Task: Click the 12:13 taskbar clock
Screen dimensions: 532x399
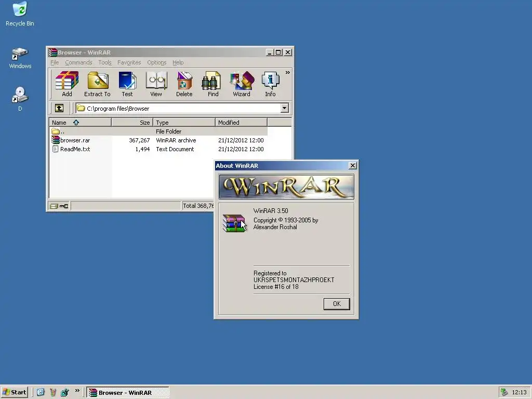Action: click(519, 393)
